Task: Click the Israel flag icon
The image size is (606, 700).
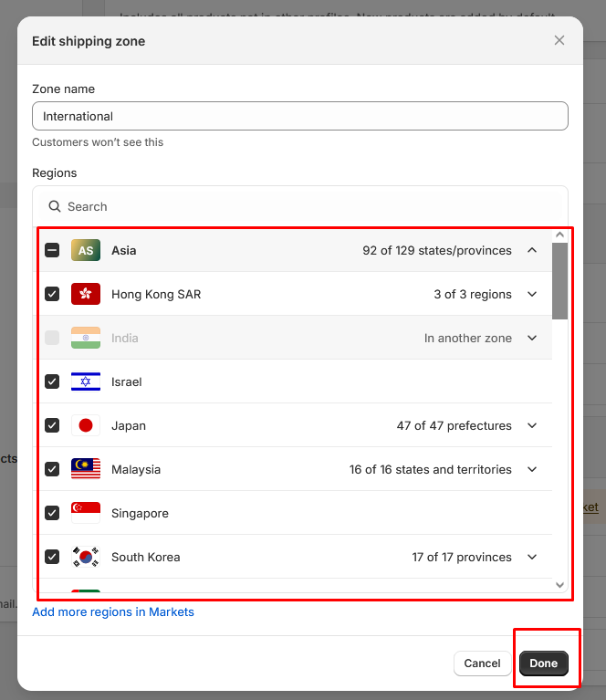Action: [x=85, y=381]
